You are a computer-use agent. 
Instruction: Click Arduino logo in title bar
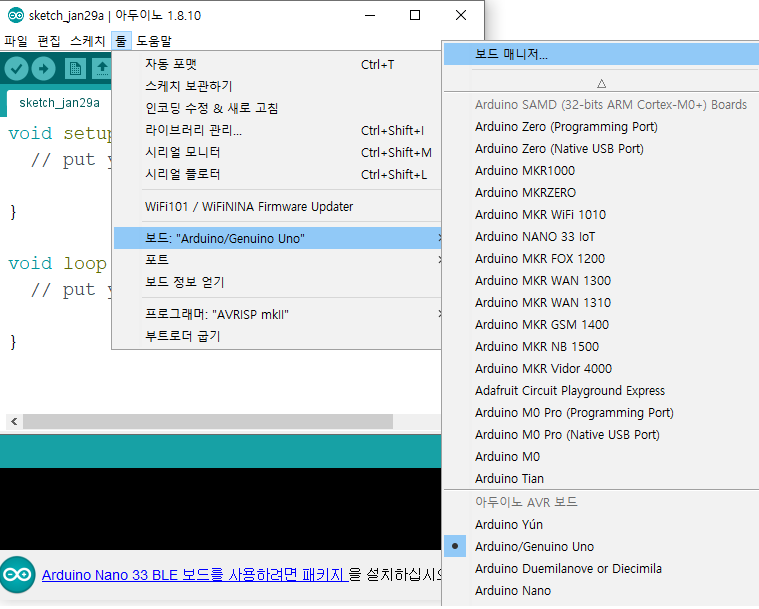point(15,15)
